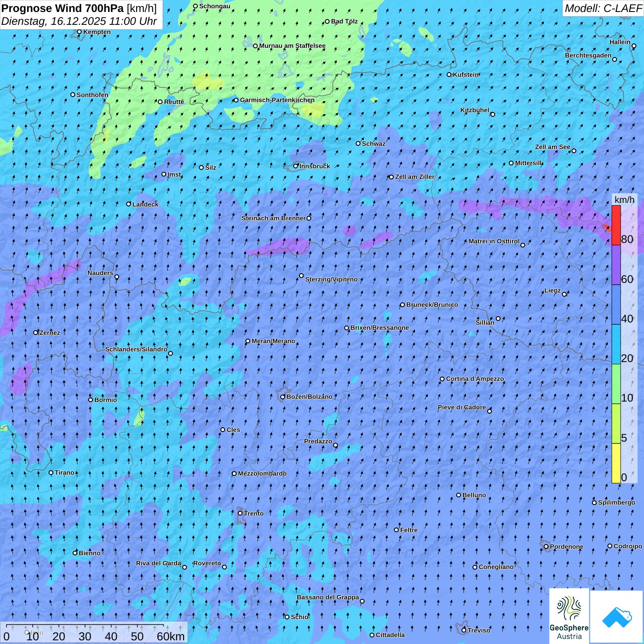Click the GeoSphere Austria logo

(569, 616)
